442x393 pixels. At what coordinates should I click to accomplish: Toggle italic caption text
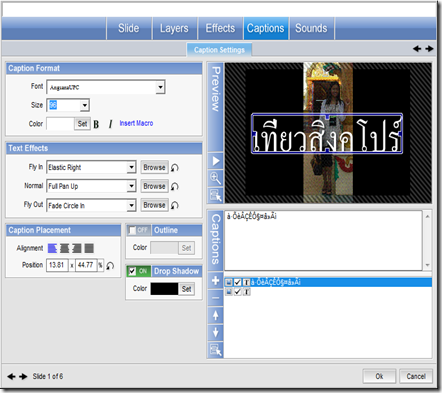110,124
